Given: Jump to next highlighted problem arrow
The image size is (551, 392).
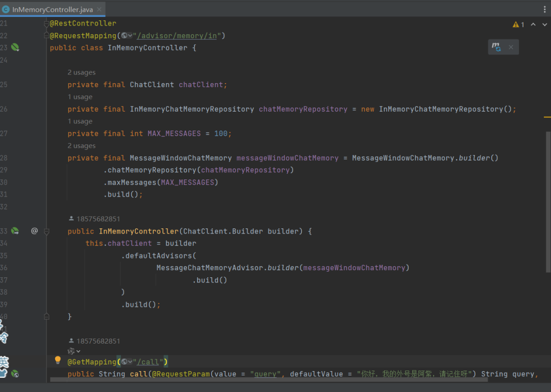Looking at the screenshot, I should [544, 24].
